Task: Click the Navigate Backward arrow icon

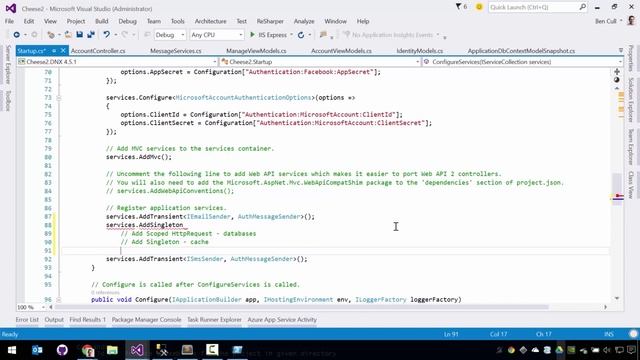Action: click(x=16, y=35)
